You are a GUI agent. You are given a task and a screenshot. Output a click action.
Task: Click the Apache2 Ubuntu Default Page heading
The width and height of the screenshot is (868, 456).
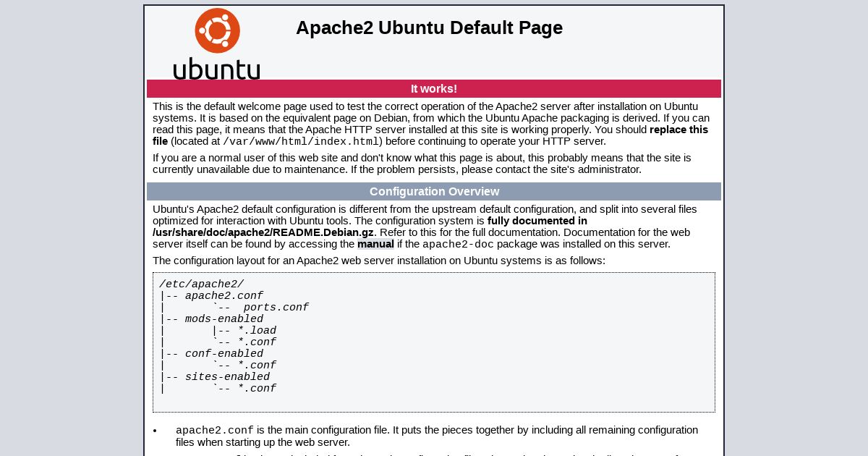[429, 28]
